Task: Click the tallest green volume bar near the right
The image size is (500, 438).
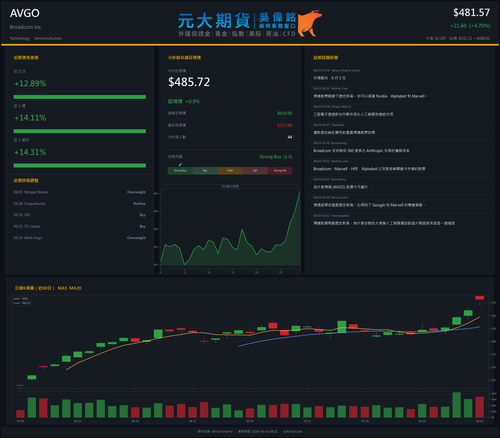Action: tap(457, 405)
